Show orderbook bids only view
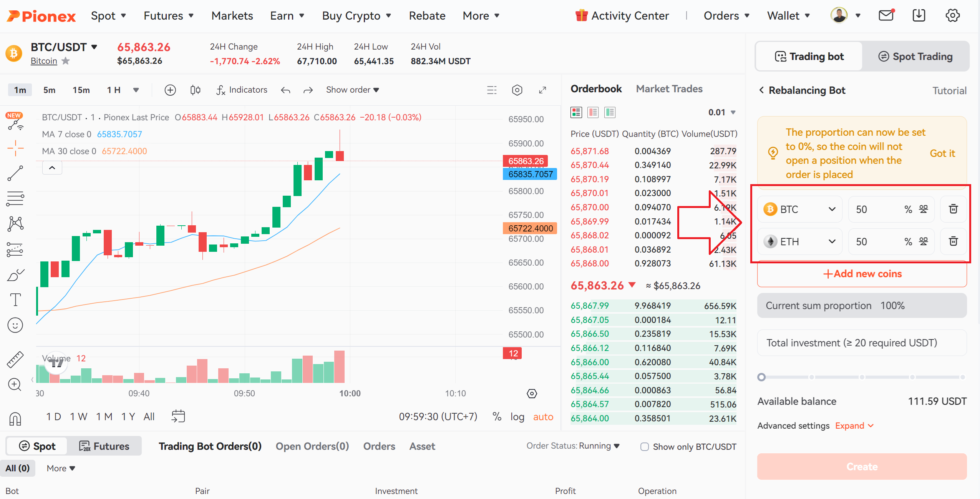This screenshot has width=980, height=499. click(610, 112)
